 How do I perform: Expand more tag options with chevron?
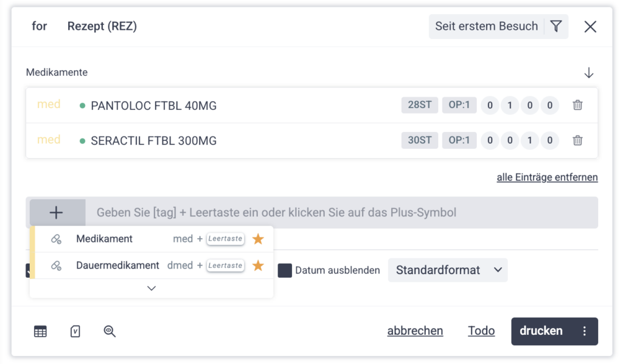pos(151,288)
